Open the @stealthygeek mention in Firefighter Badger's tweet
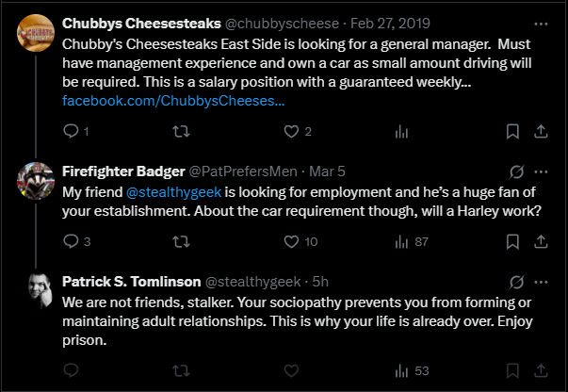The width and height of the screenshot is (568, 392). click(x=174, y=192)
